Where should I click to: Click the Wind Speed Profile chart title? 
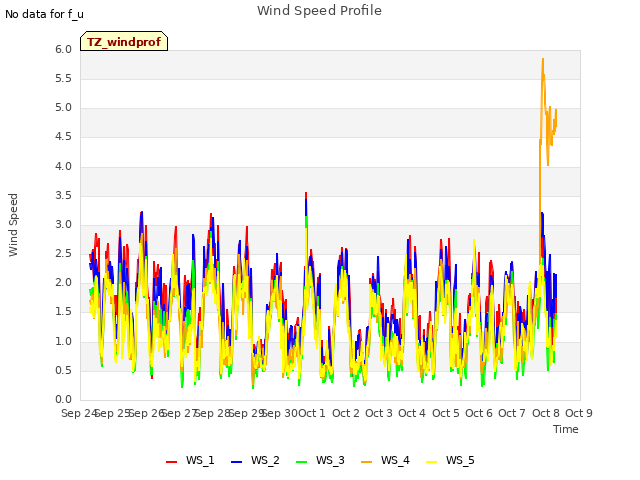pyautogui.click(x=319, y=11)
